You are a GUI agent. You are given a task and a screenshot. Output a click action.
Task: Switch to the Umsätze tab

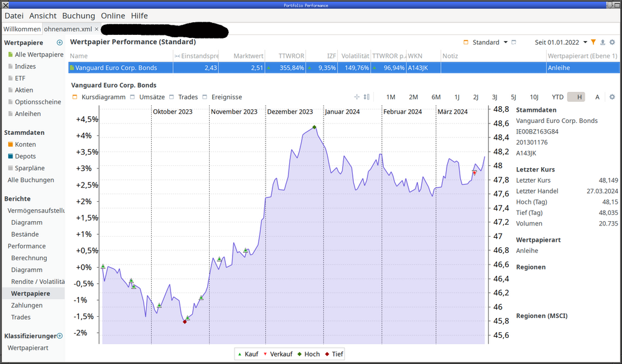tap(148, 97)
